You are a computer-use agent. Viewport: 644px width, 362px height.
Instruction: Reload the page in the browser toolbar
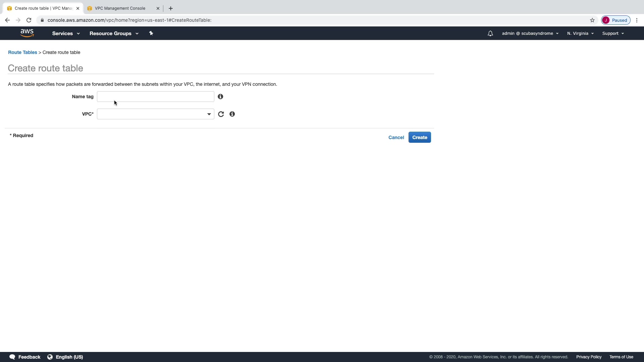[x=29, y=20]
